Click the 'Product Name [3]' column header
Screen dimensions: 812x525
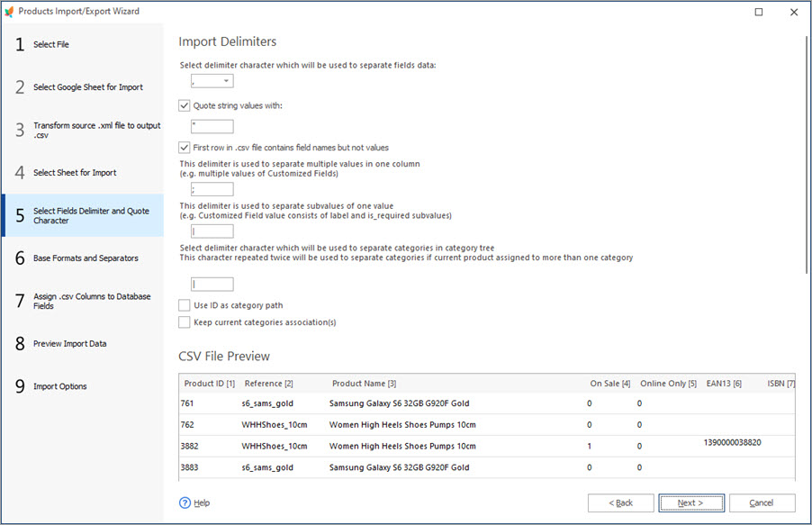(x=364, y=384)
